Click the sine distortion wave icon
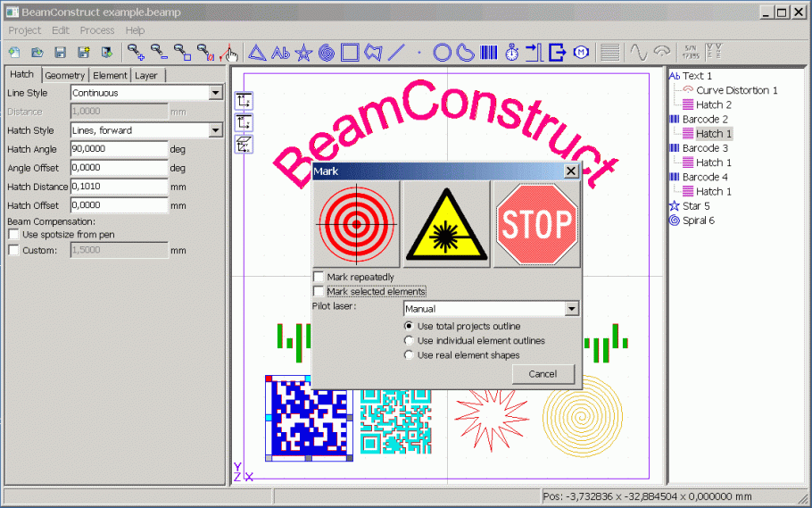The width and height of the screenshot is (812, 508). (x=639, y=53)
